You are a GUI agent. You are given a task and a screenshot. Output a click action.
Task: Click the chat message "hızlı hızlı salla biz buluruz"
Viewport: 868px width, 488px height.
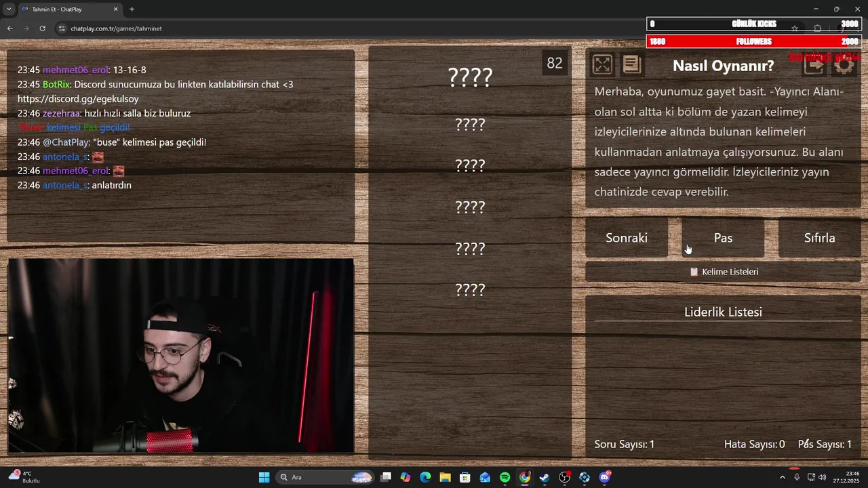pos(138,113)
